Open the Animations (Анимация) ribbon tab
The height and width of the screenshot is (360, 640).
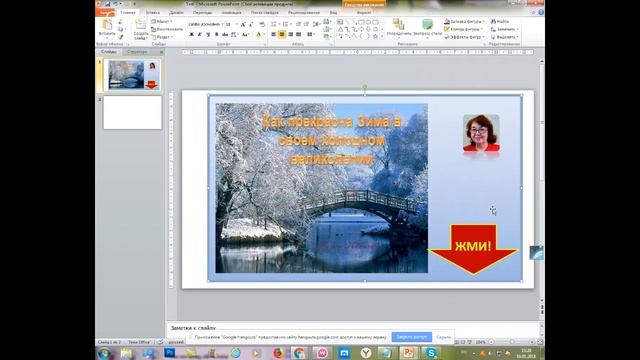pyautogui.click(x=231, y=13)
